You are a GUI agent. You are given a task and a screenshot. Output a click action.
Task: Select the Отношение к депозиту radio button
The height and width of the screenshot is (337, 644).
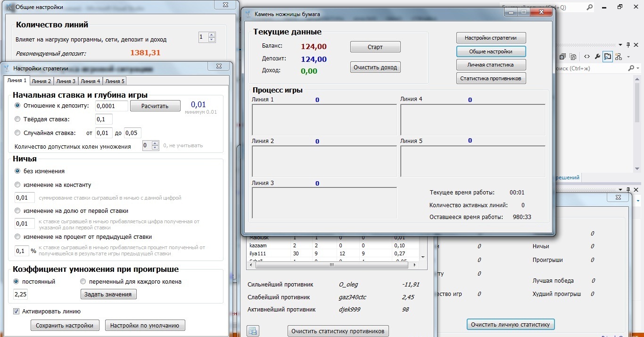pos(18,106)
